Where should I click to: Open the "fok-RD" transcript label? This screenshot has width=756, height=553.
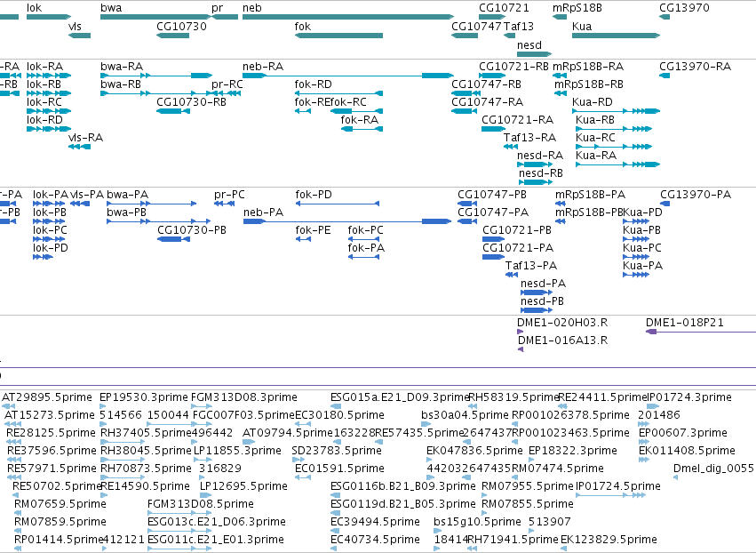click(314, 84)
